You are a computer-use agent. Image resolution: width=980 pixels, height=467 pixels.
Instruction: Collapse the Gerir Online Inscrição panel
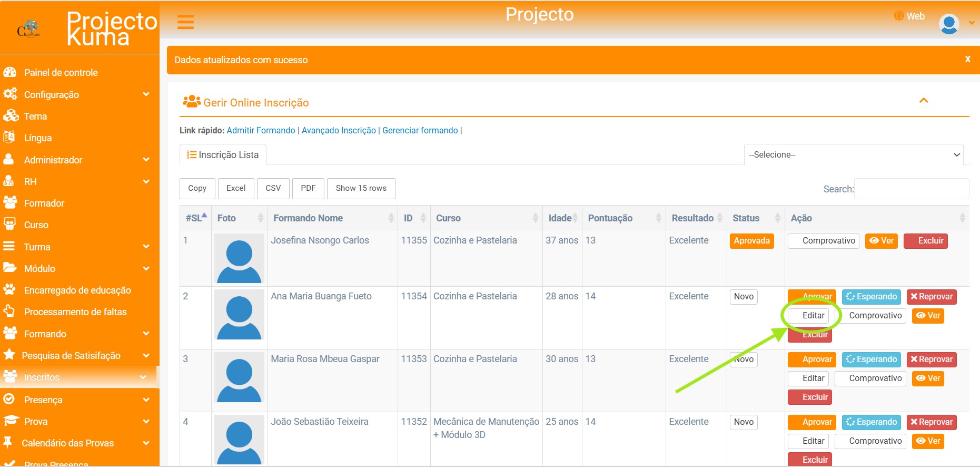coord(924,101)
